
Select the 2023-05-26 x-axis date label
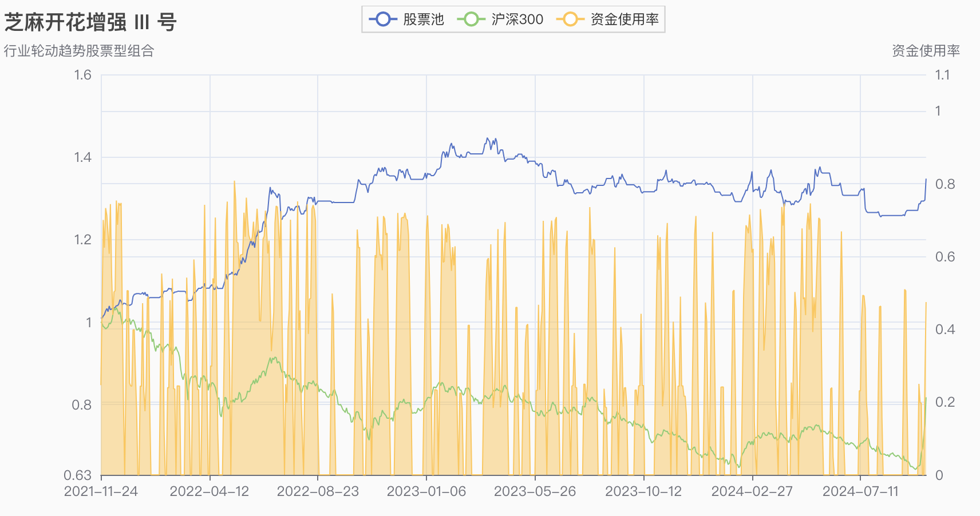[x=535, y=491]
